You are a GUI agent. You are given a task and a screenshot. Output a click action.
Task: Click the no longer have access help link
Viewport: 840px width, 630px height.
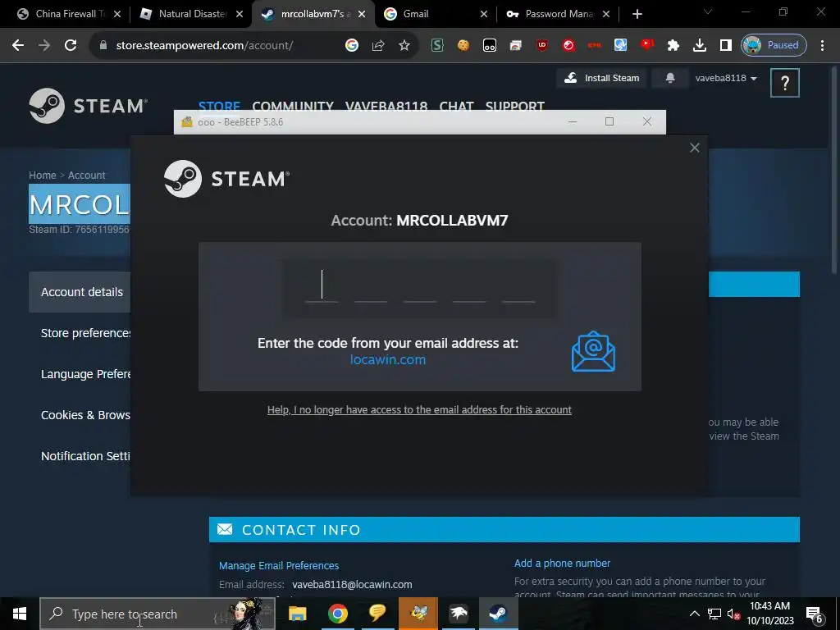click(x=419, y=410)
